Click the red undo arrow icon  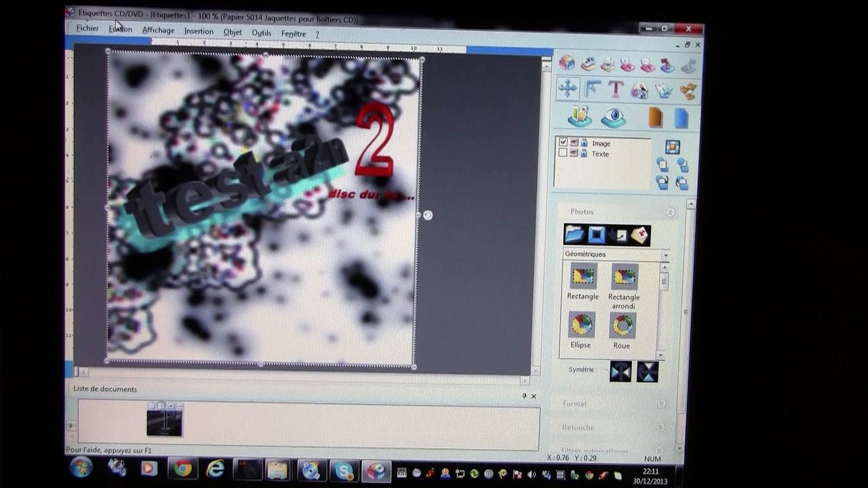(x=668, y=65)
